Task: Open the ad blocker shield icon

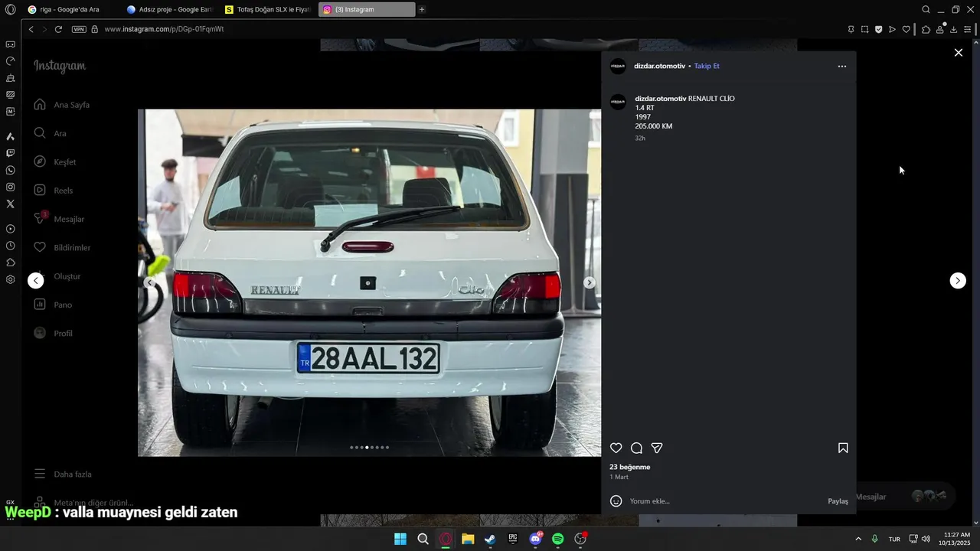Action: 878,29
